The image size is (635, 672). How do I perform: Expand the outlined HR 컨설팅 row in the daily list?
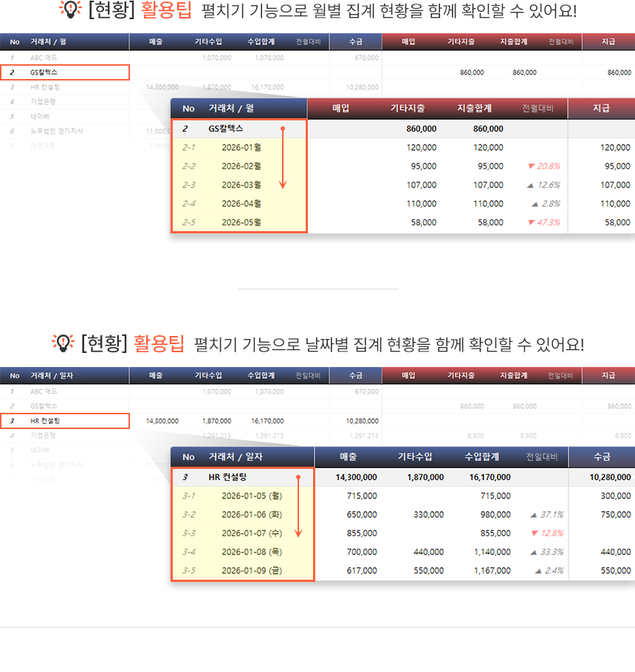click(65, 421)
